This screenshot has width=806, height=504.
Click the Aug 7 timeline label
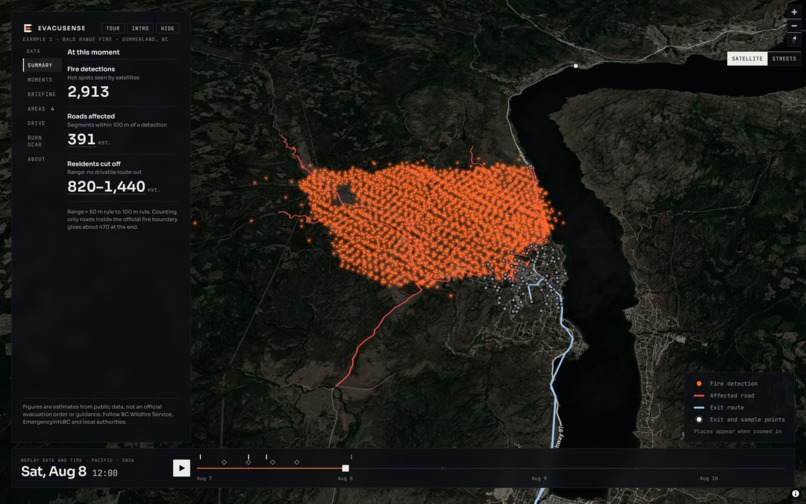[204, 478]
